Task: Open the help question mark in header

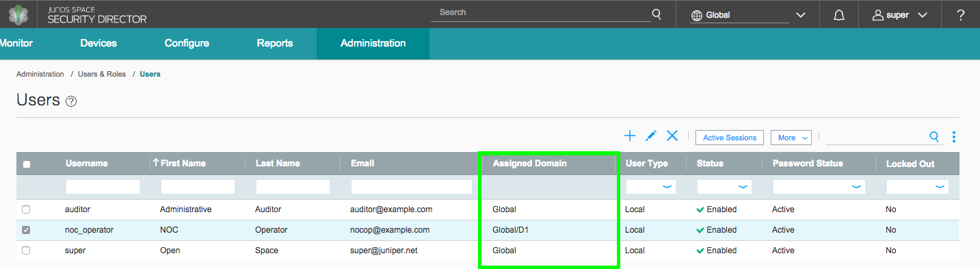Action: [961, 14]
